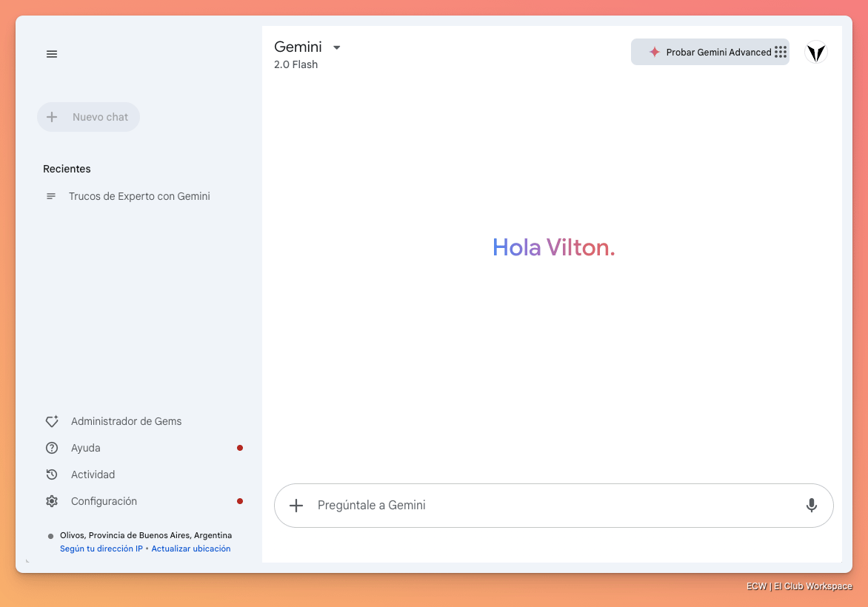
Task: Click the help question mark icon
Action: [52, 448]
